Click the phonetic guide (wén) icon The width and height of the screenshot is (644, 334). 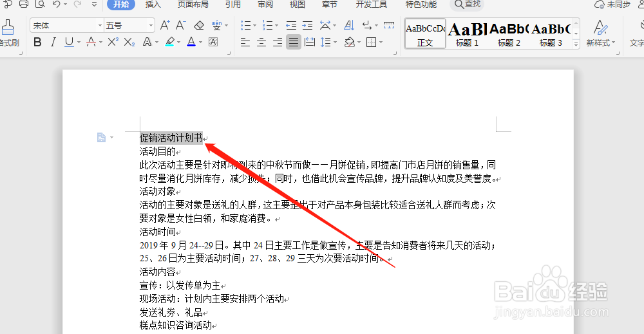tap(216, 26)
